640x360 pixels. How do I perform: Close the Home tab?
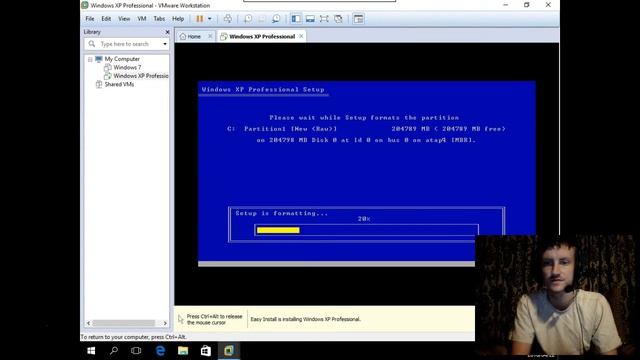[x=210, y=36]
